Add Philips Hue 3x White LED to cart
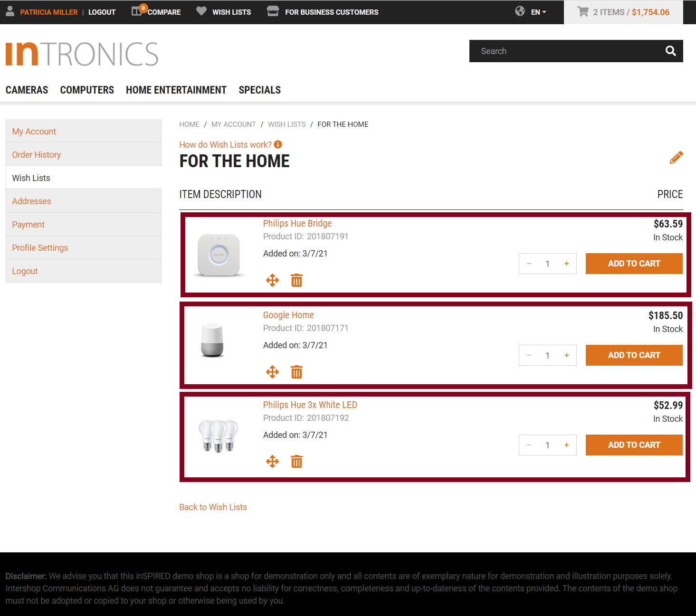Viewport: 696px width, 616px height. tap(634, 445)
